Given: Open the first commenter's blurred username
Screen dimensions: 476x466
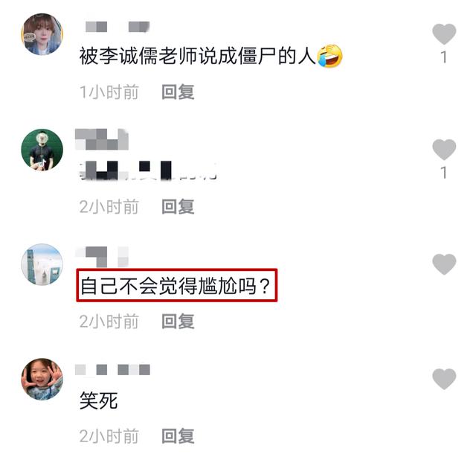Looking at the screenshot, I should click(x=118, y=27).
